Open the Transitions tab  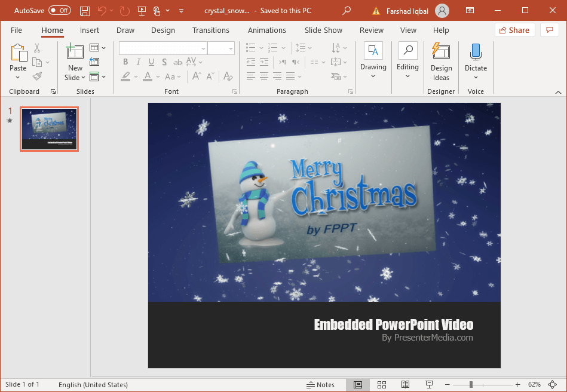coord(210,30)
